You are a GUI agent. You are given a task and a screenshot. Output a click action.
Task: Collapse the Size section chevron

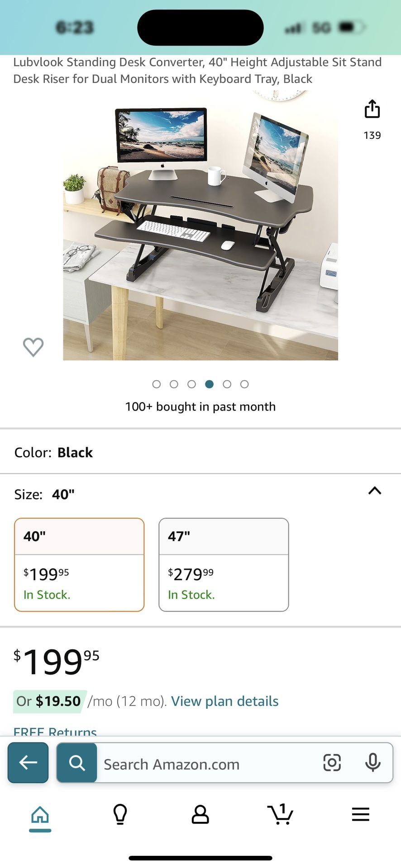[x=375, y=491]
